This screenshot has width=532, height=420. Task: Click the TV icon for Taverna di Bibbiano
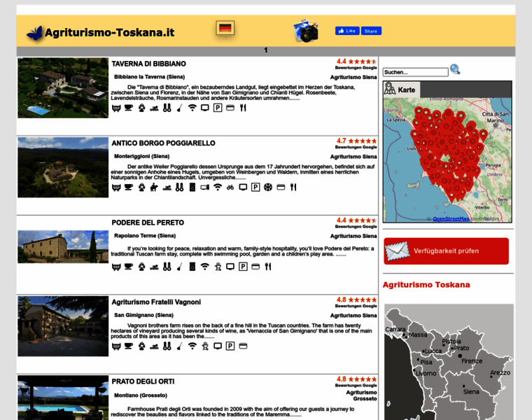[x=204, y=108]
